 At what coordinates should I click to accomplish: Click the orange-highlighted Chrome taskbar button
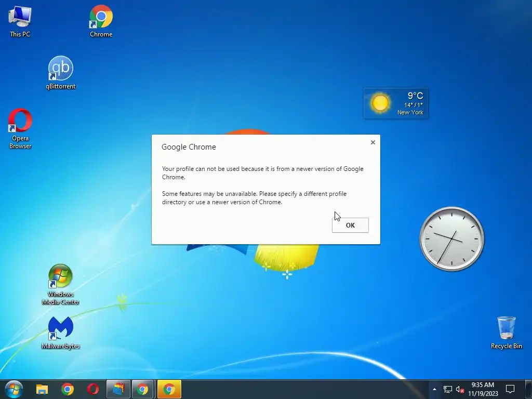click(169, 389)
